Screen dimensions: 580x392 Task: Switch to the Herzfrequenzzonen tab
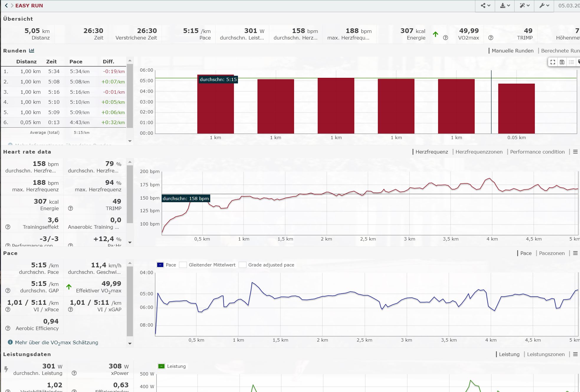(479, 152)
